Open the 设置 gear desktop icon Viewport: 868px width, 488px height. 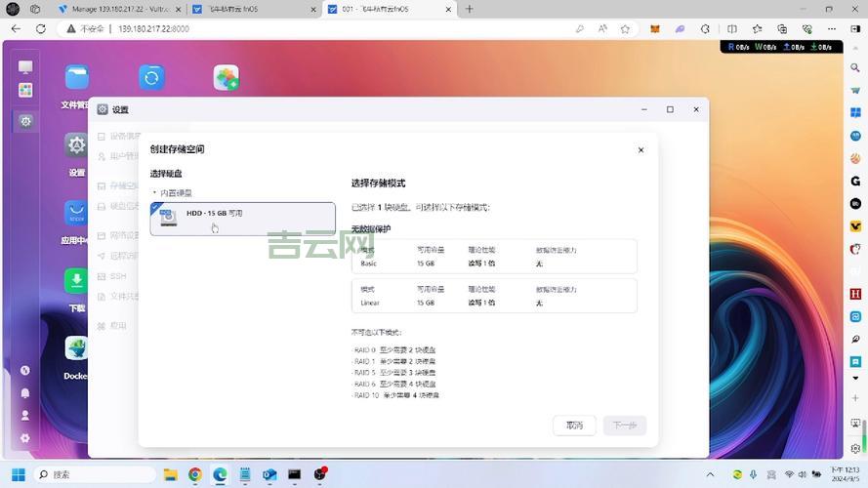(76, 146)
